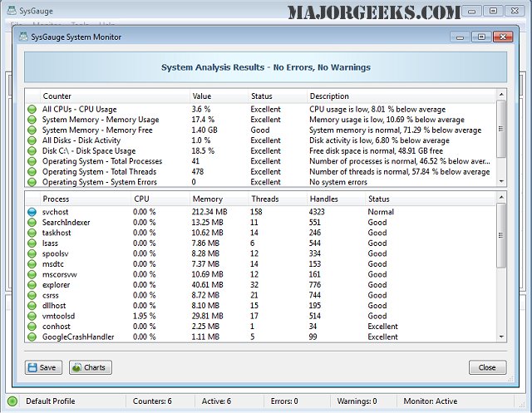Select the svchost process name
The height and width of the screenshot is (413, 532).
56,212
